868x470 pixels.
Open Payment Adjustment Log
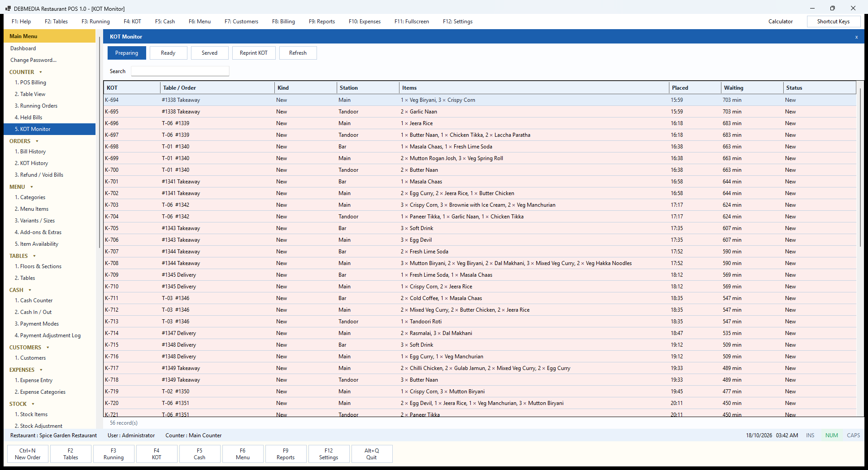click(x=49, y=335)
